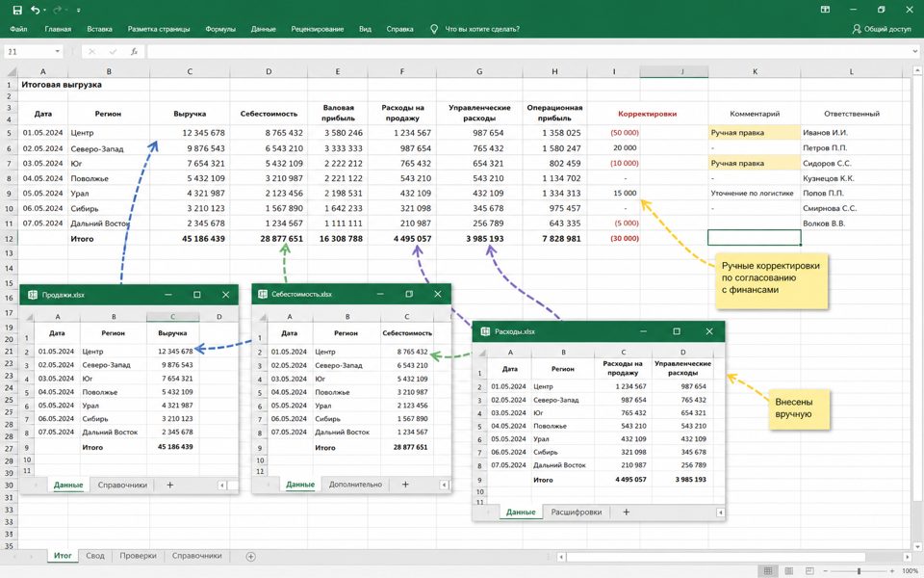Screen dimensions: 924x578
Task: Click the Excel icon in Расходы.xlsx title bar
Action: [485, 331]
